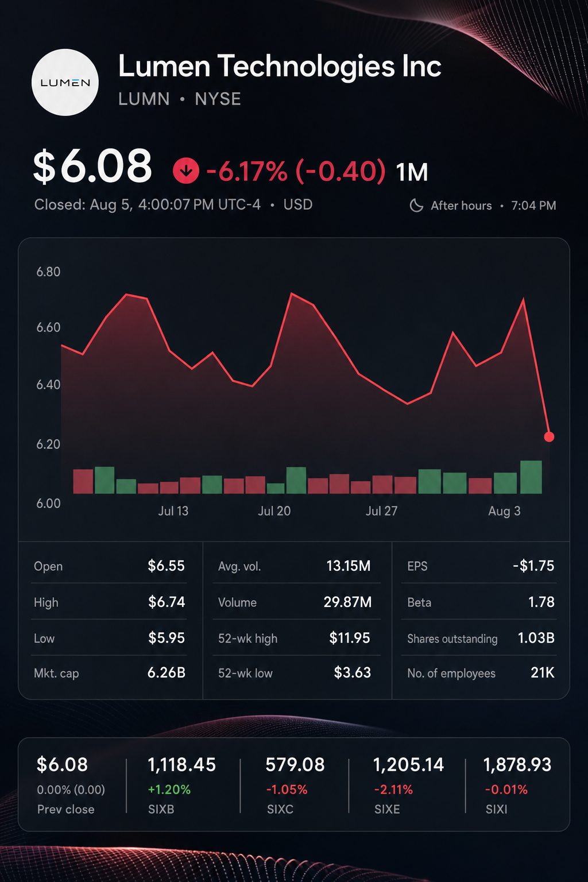Click the Prev close label
Screen dimensions: 588x882
[66, 809]
